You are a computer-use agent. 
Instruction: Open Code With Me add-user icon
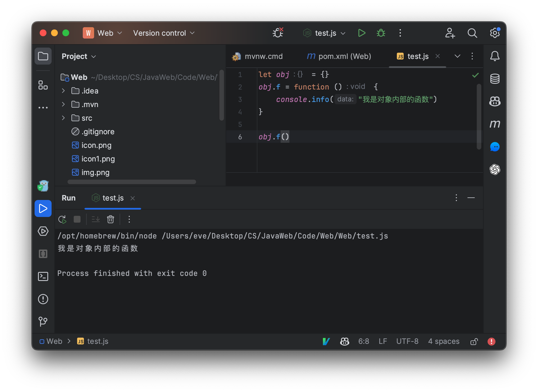[450, 33]
